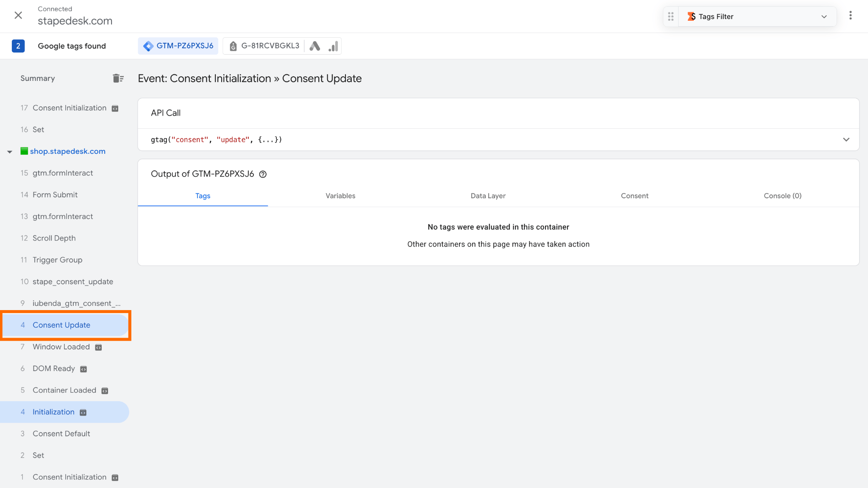Select event 16 Set
Viewport: 868px width, 488px height.
[64, 130]
